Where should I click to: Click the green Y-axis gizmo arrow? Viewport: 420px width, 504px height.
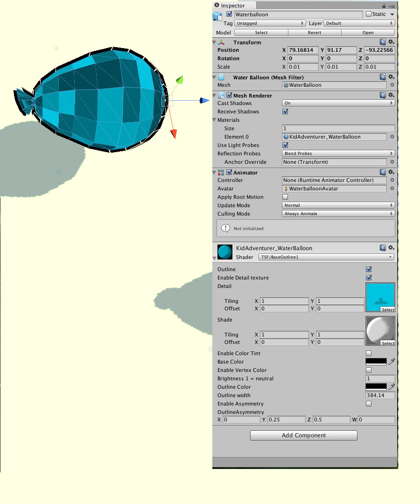tap(179, 80)
